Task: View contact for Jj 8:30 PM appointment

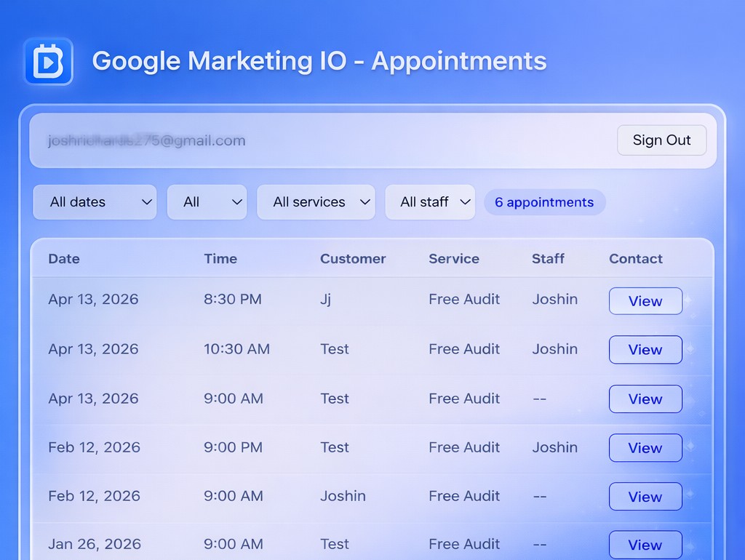Action: pyautogui.click(x=645, y=301)
